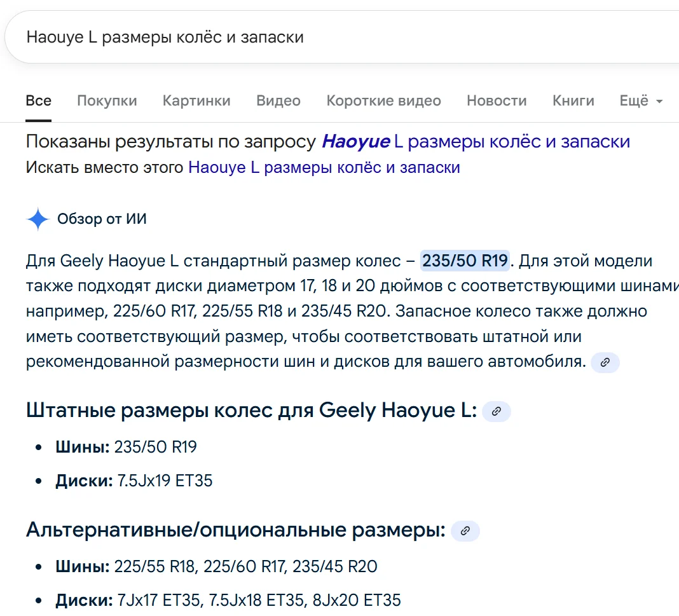
Task: Click the blue AI overview sparkle icon
Action: tap(38, 219)
